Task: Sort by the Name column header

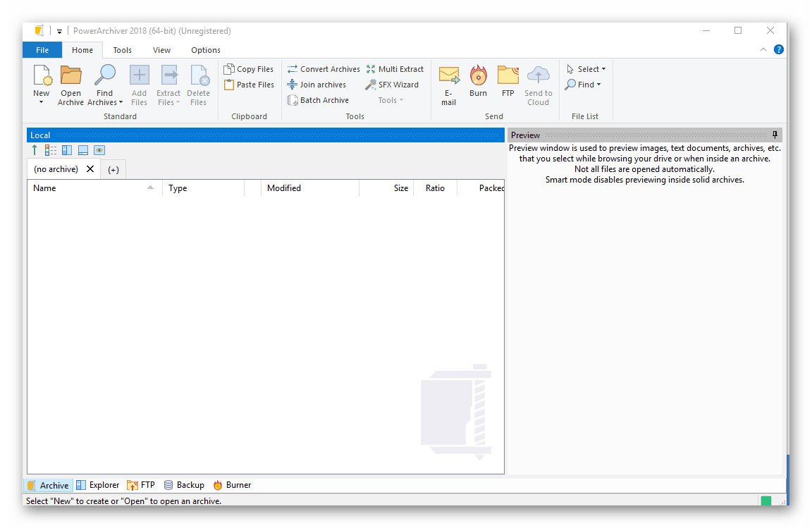Action: click(x=94, y=188)
